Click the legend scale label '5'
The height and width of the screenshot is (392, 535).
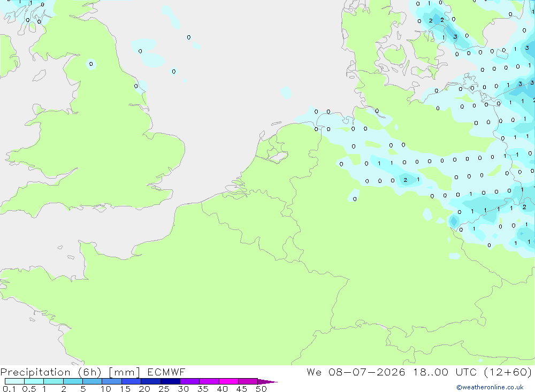(83, 389)
